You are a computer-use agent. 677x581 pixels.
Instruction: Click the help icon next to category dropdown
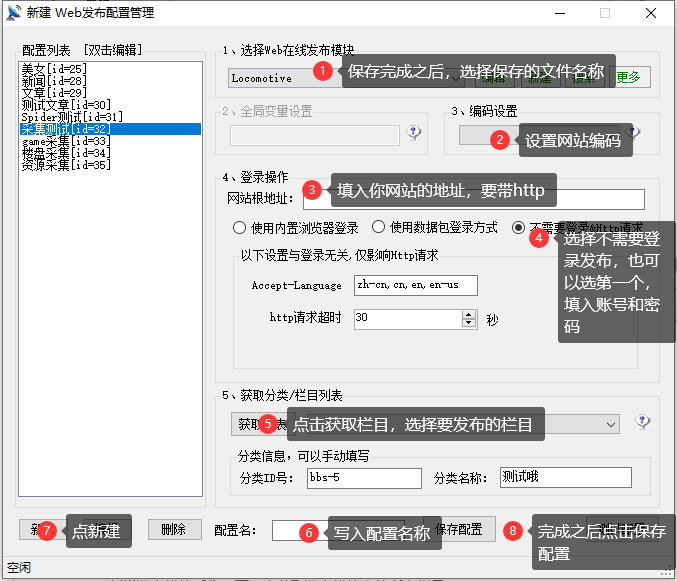(x=642, y=421)
